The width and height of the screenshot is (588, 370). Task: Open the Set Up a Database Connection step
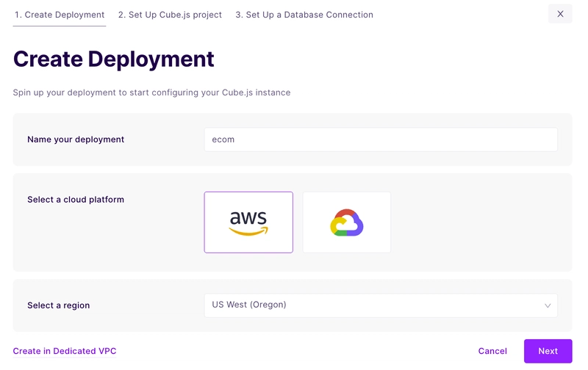coord(304,15)
